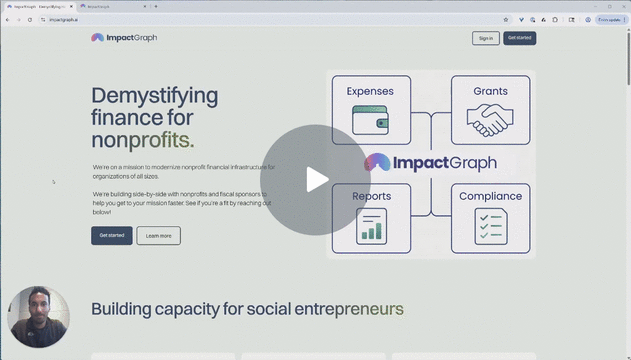Close the second ImpactGraph tab
This screenshot has width=631, height=360.
click(145, 6)
